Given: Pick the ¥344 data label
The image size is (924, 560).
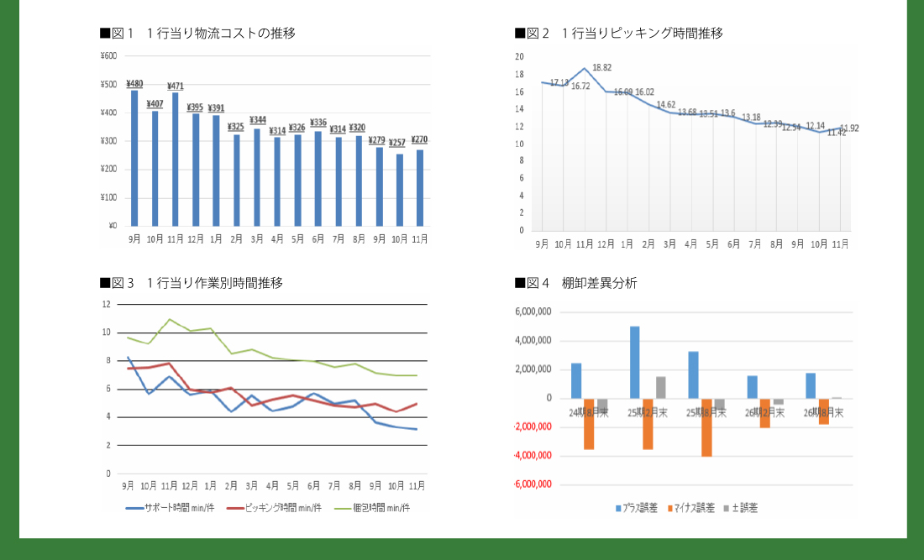Looking at the screenshot, I should pos(258,120).
